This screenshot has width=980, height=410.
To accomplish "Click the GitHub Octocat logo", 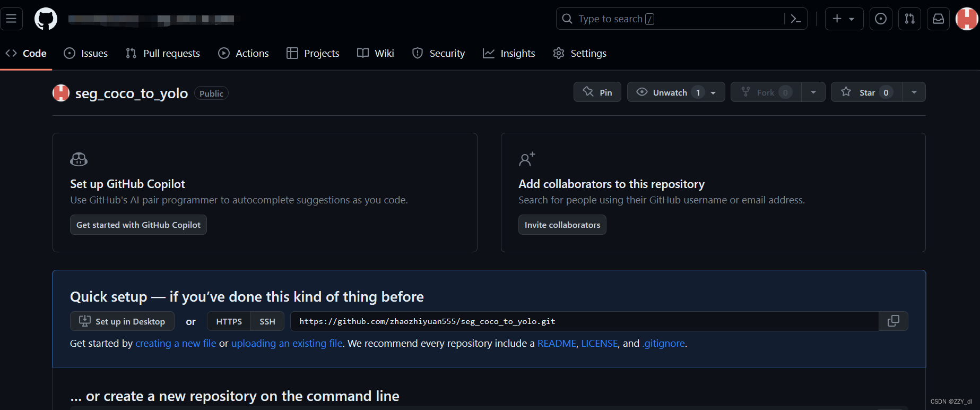I will coord(46,19).
